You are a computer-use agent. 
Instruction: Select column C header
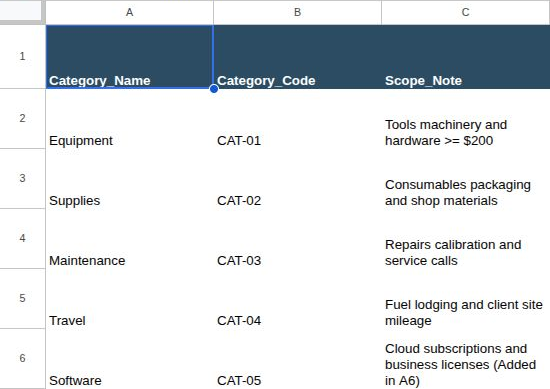pos(465,12)
